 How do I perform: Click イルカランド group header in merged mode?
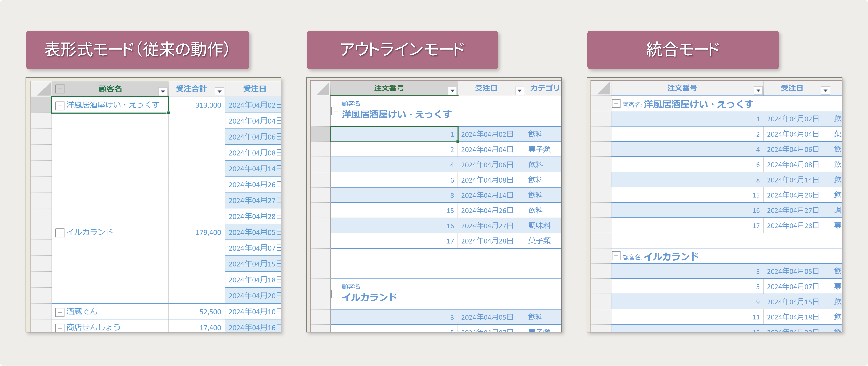click(727, 256)
